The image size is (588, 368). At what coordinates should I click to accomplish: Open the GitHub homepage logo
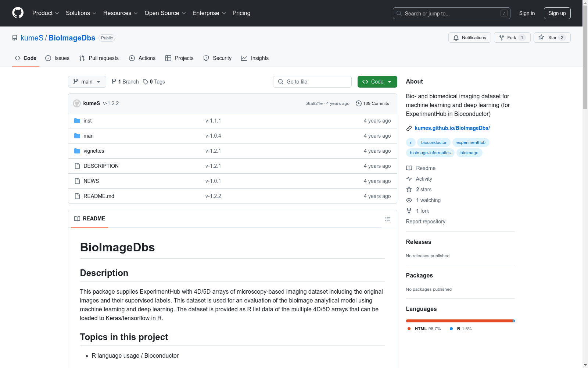[x=18, y=13]
